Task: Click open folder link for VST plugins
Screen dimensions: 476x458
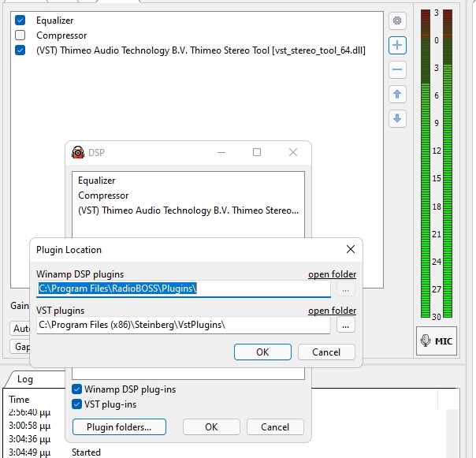Action: pyautogui.click(x=332, y=311)
